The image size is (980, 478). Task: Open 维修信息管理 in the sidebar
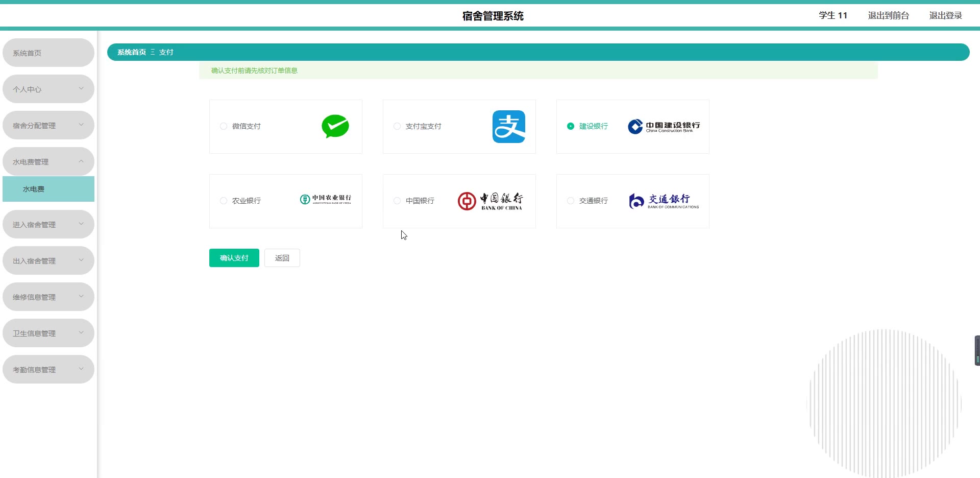click(x=48, y=297)
